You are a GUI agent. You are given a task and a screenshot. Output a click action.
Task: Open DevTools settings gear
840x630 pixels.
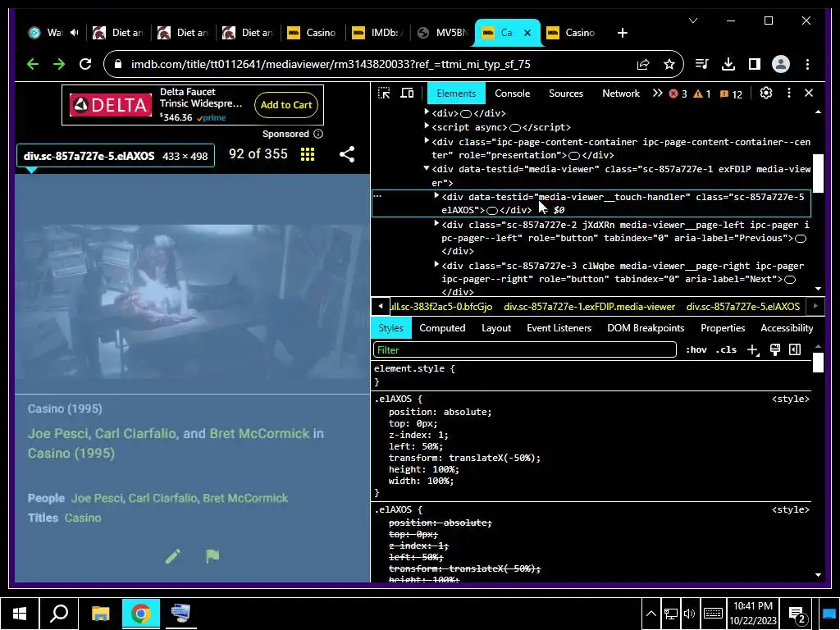coord(766,94)
